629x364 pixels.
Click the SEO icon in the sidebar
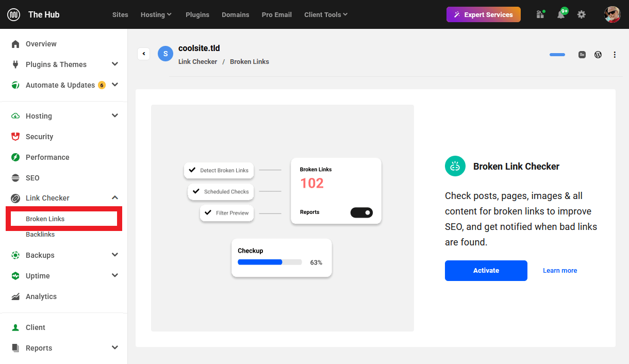[15, 178]
